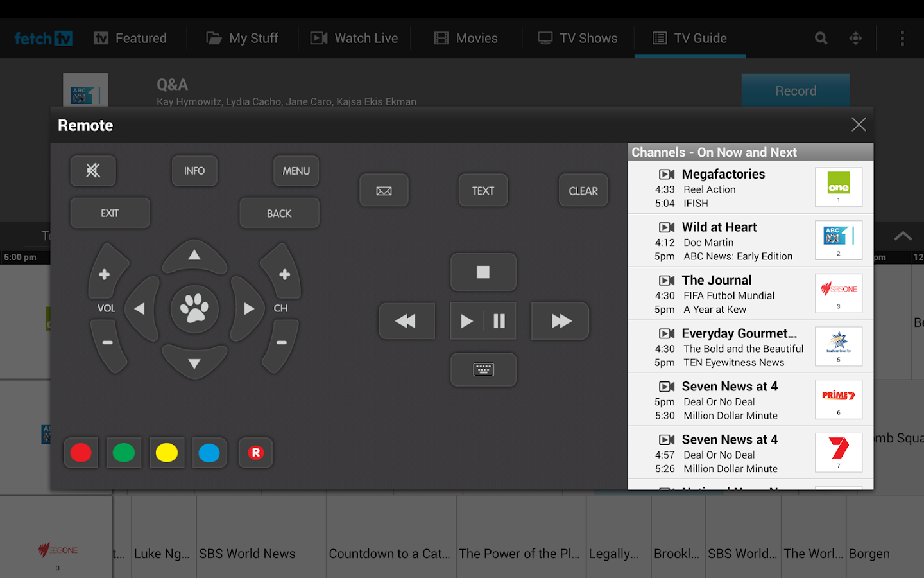924x578 pixels.
Task: Click the live TV camera icon beside Megafactories
Action: [x=665, y=173]
